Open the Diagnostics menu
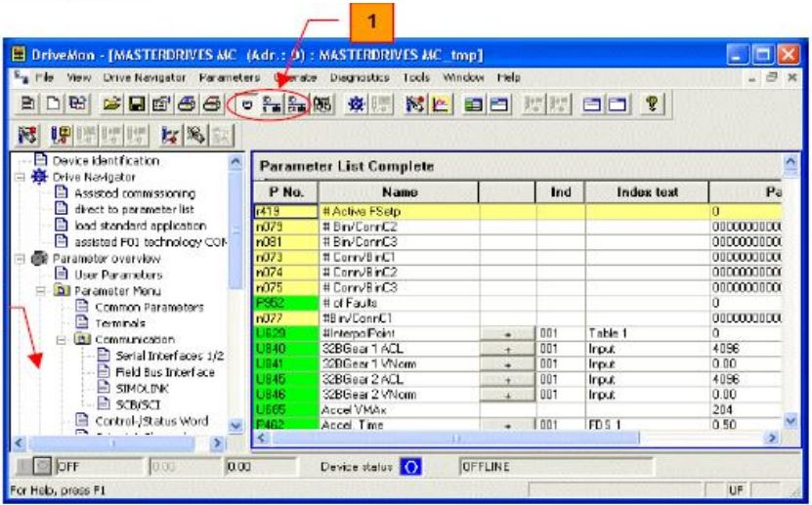 click(360, 77)
